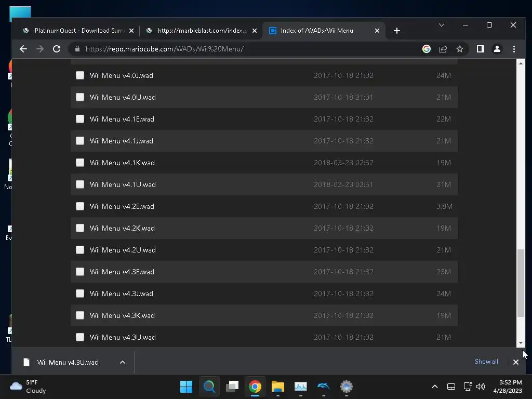The height and width of the screenshot is (399, 532).
Task: Click the scrollbar up arrow
Action: pos(521,63)
